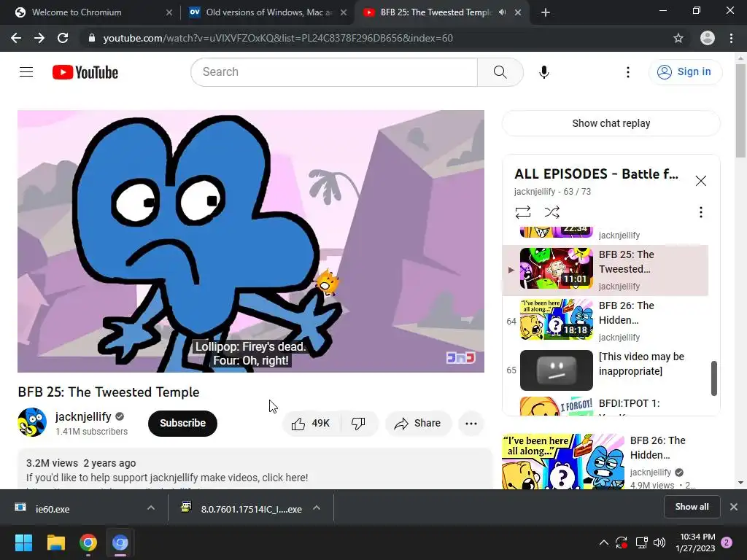Open File Explorer from taskbar

tap(55, 542)
